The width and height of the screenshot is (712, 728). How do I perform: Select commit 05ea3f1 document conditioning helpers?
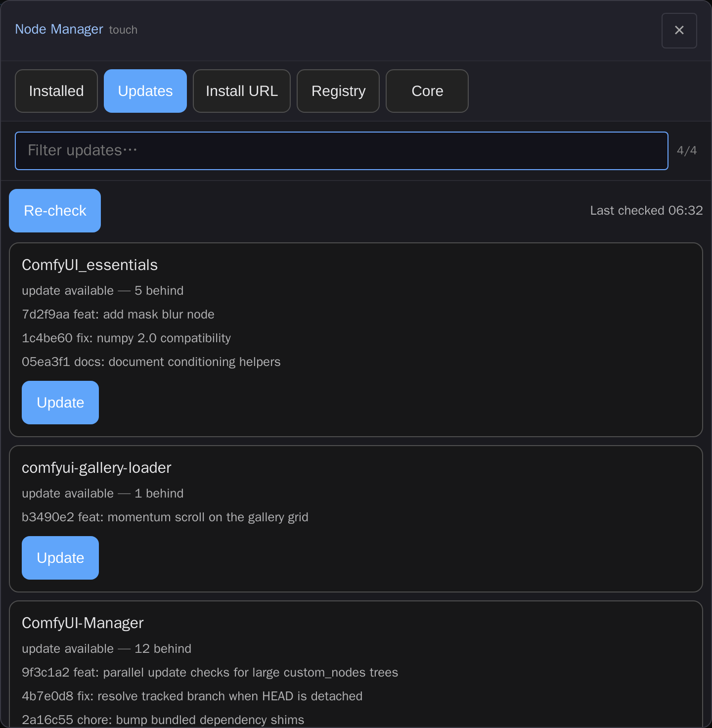(151, 362)
